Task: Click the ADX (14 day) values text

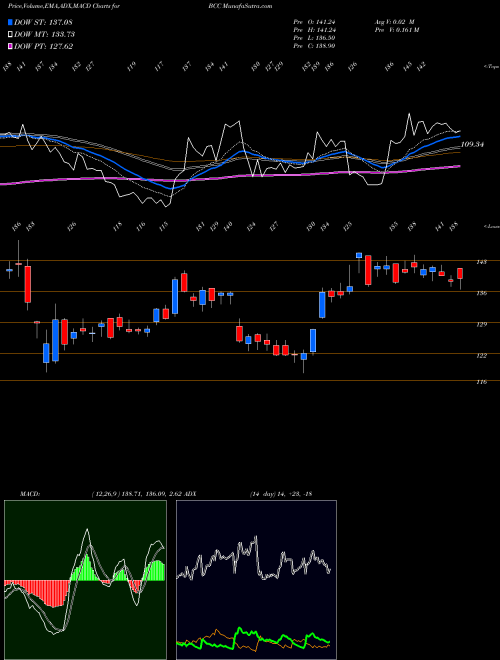Action: click(x=280, y=493)
